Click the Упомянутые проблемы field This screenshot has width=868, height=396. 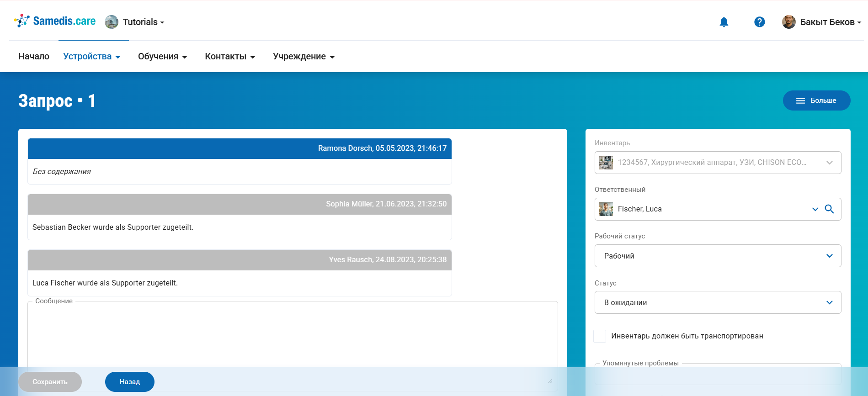(718, 375)
